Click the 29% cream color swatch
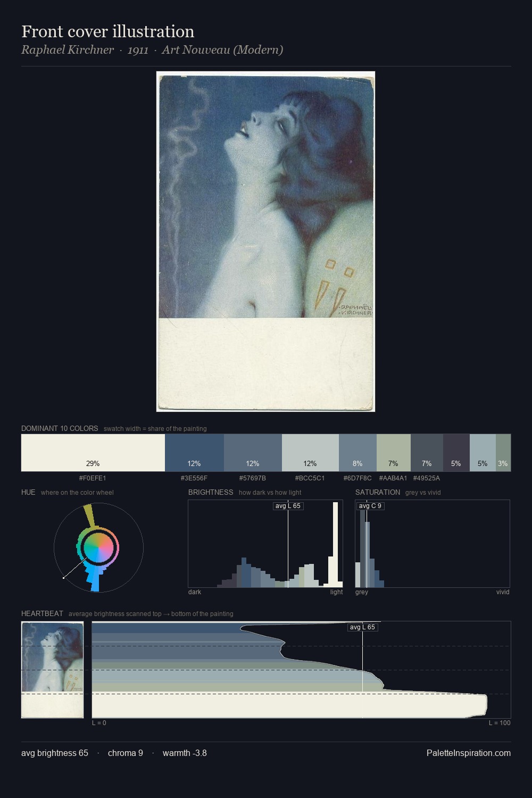The image size is (532, 798). 93,453
